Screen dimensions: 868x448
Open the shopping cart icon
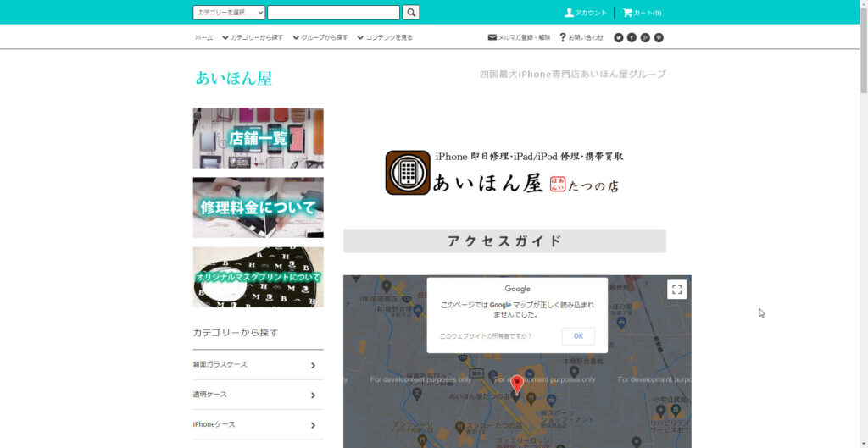[627, 12]
